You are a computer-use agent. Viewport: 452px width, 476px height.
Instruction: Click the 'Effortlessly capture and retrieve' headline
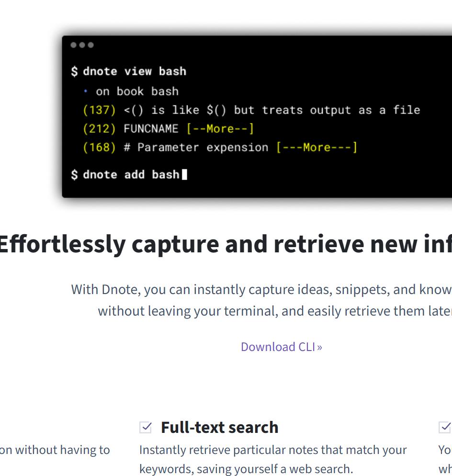tap(225, 244)
